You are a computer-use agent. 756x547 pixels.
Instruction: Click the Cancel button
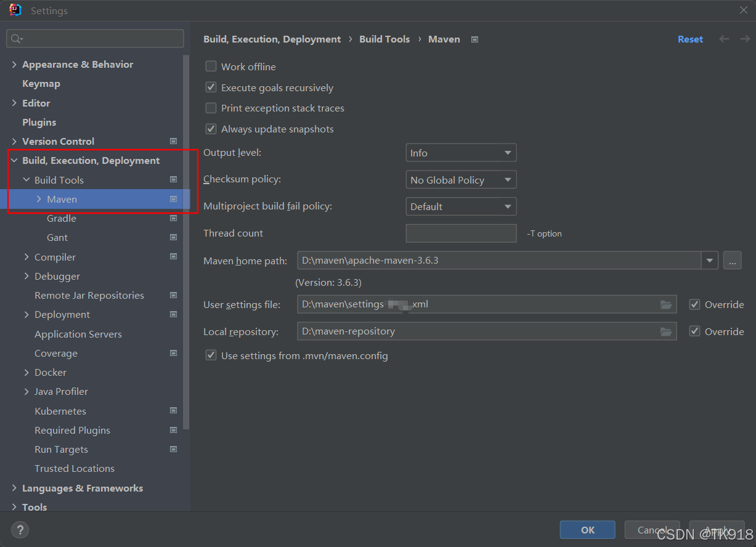point(652,530)
